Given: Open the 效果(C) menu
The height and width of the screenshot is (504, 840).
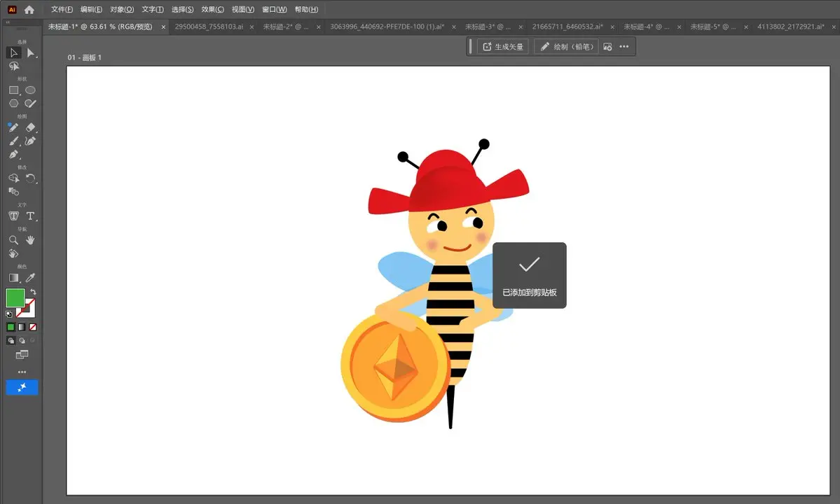Looking at the screenshot, I should (x=212, y=10).
